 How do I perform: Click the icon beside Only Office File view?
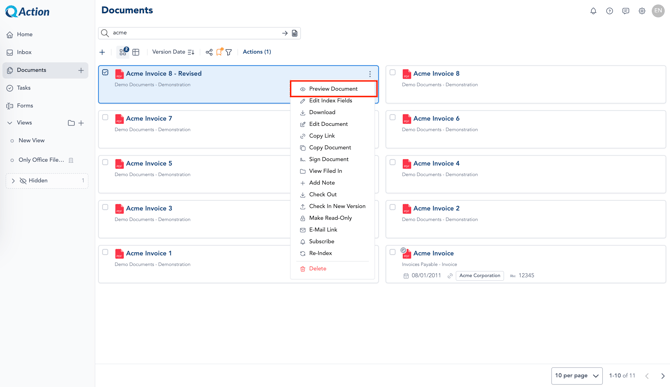pos(71,160)
